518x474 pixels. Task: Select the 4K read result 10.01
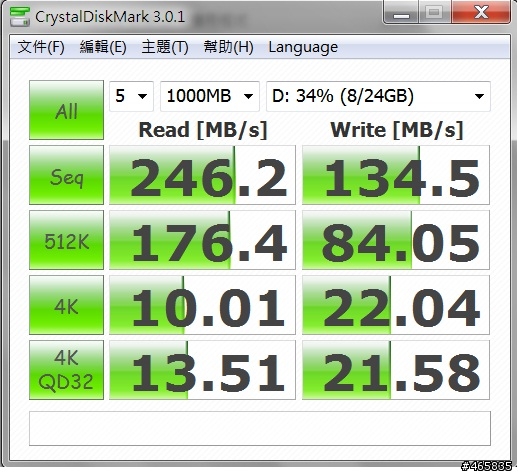pos(202,305)
